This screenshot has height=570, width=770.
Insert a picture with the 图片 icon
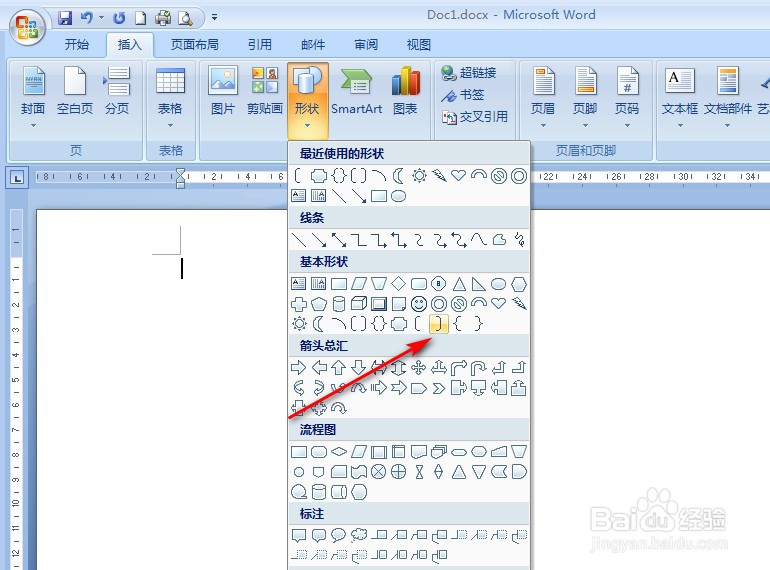(222, 91)
